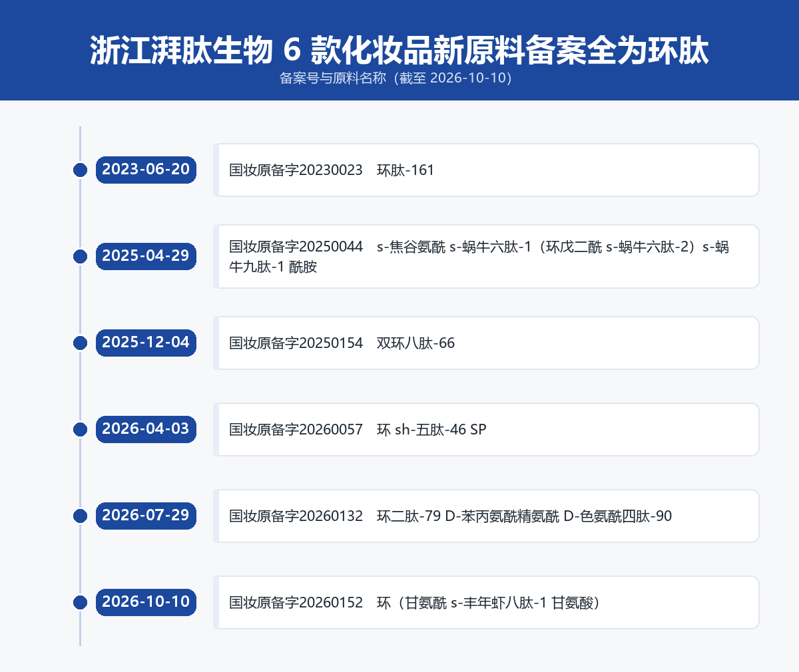Click the 2026-07-29 date badge

coord(146,516)
